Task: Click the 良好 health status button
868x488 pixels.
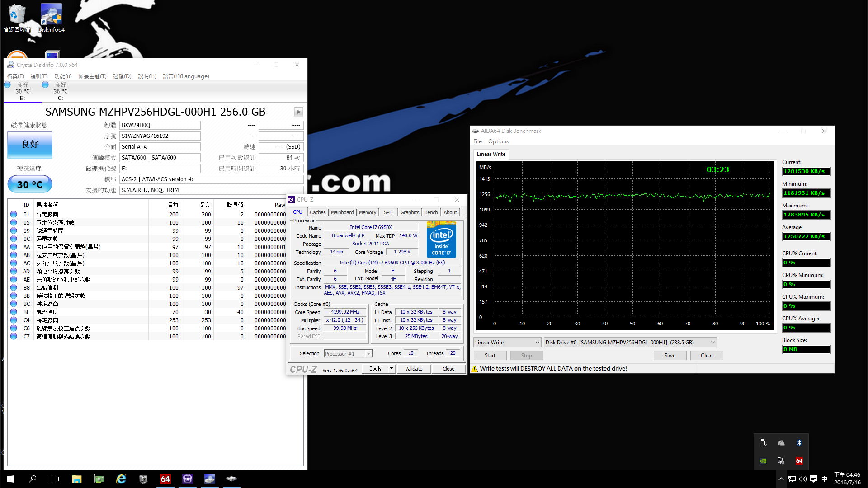Action: tap(30, 145)
